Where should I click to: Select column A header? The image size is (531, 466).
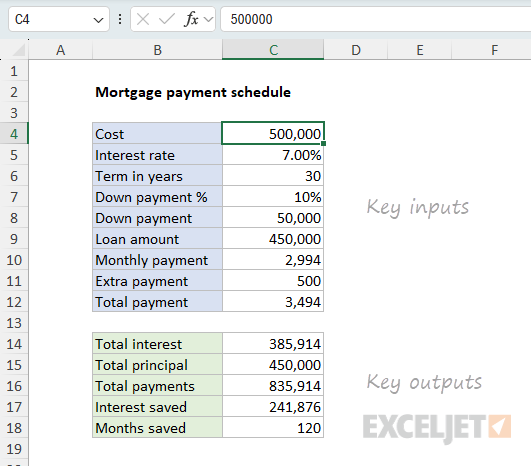[61, 50]
